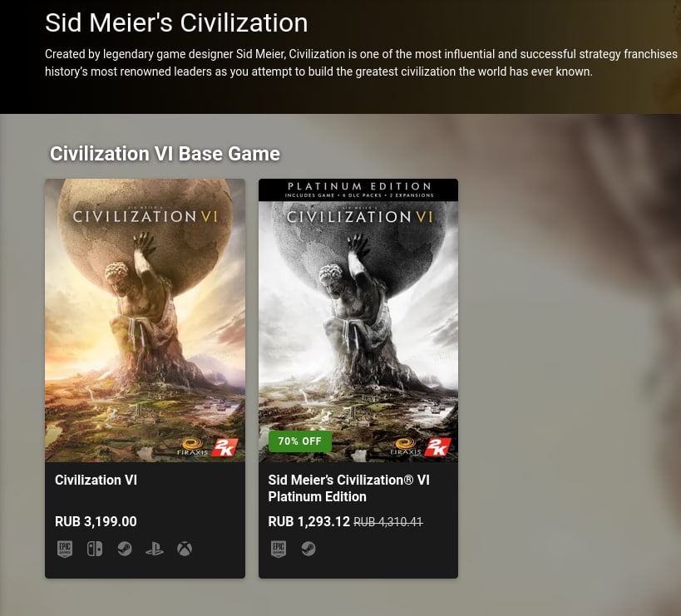
Task: Open the Platinum Edition cover art
Action: (358, 320)
